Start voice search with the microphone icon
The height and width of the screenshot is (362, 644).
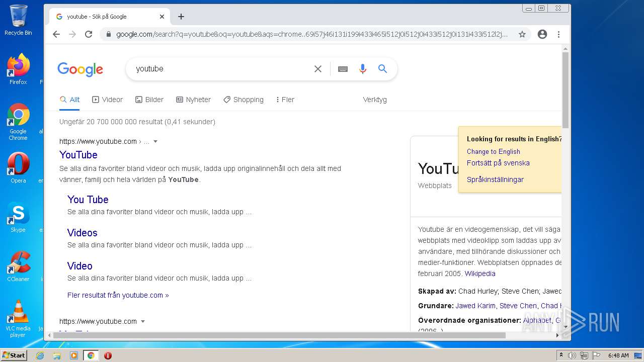click(x=363, y=69)
